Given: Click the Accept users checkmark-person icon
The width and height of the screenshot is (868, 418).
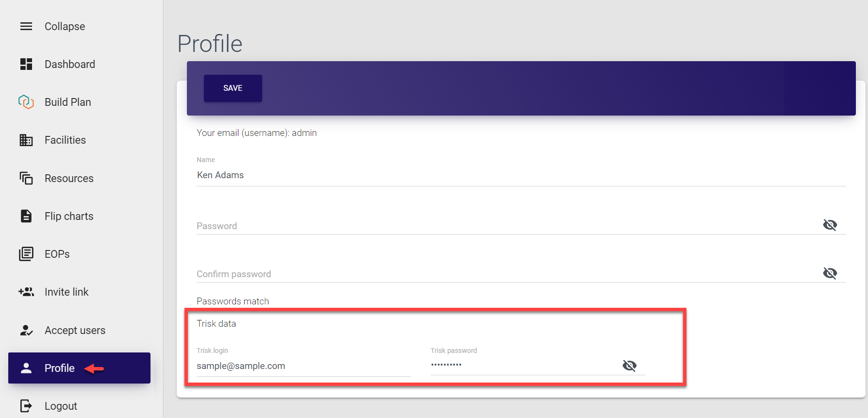Looking at the screenshot, I should tap(26, 330).
